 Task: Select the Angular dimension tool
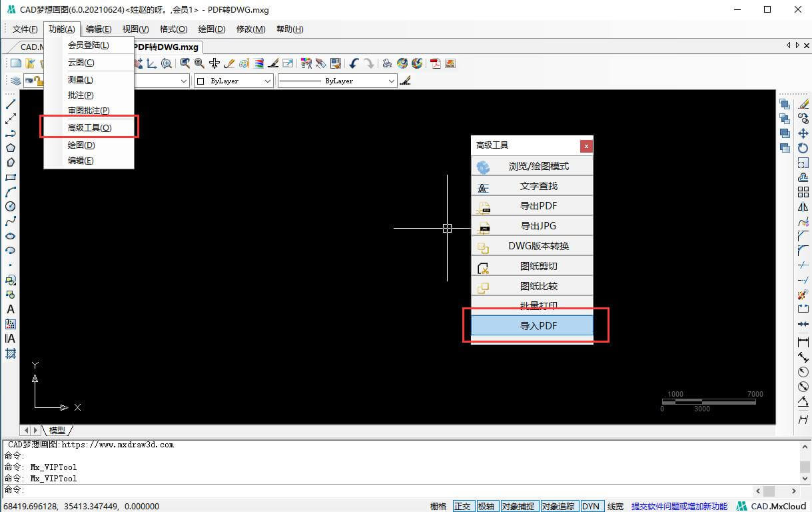pyautogui.click(x=803, y=401)
